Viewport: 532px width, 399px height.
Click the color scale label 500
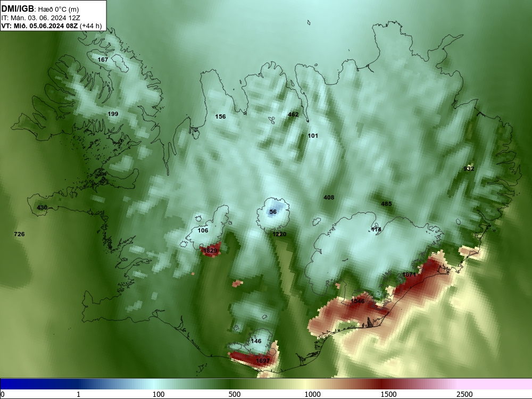(x=235, y=394)
